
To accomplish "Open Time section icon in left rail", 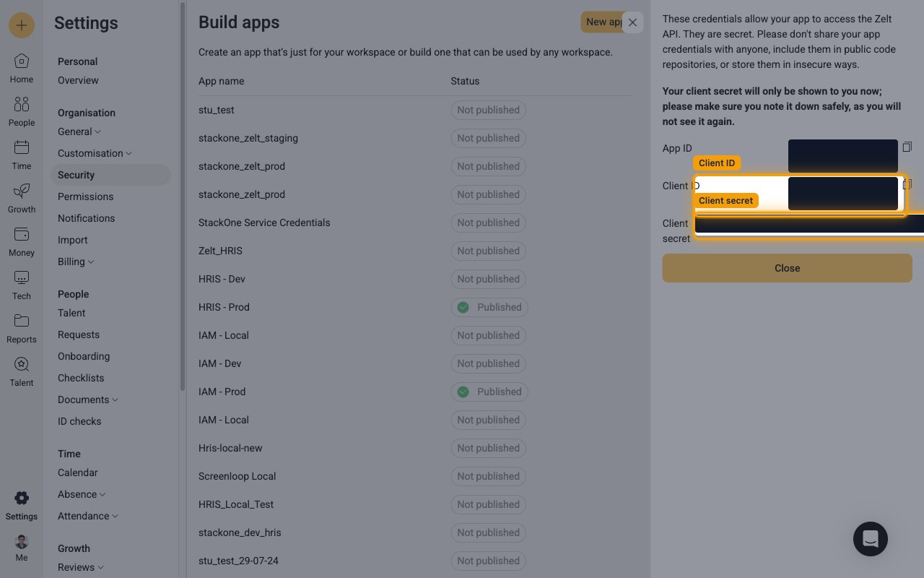I will (x=22, y=155).
